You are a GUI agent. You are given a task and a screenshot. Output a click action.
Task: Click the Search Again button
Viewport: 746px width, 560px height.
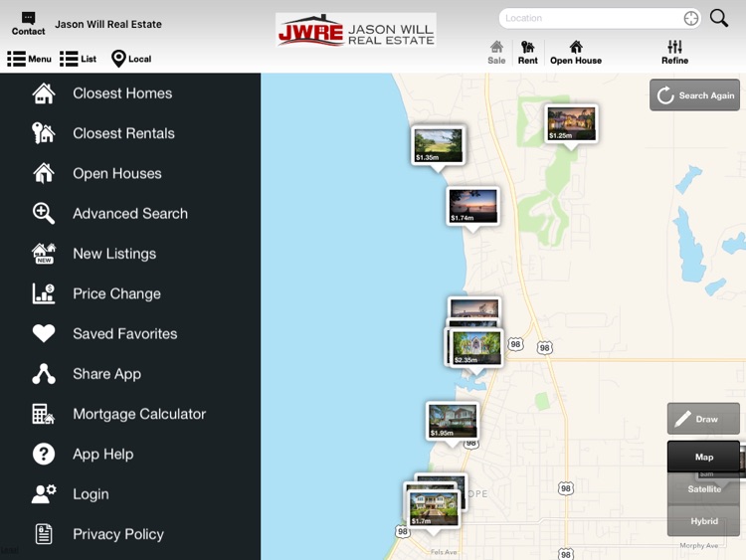[x=694, y=95]
